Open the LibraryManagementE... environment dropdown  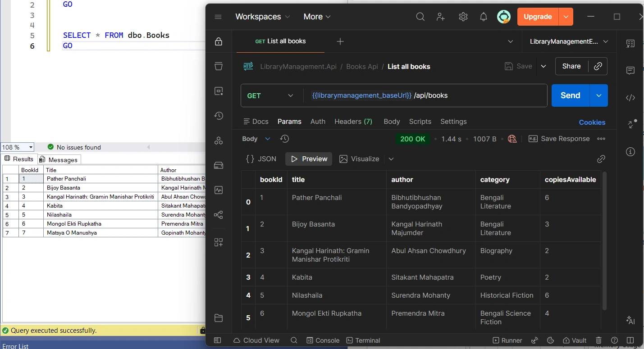[x=569, y=41]
